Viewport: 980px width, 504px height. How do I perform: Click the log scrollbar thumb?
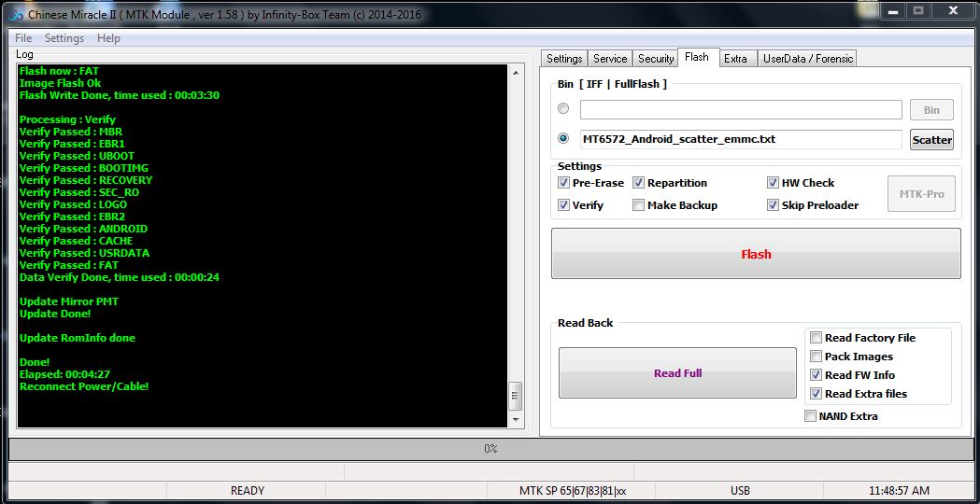point(516,396)
